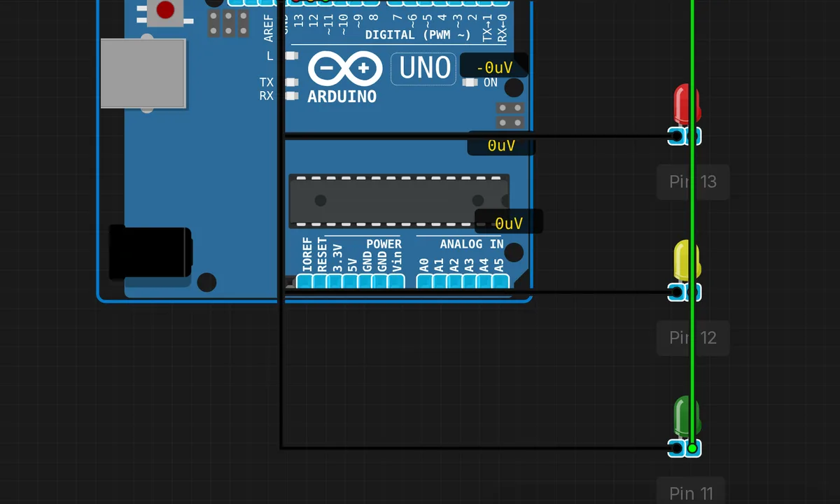The image size is (840, 504).
Task: Select the IOREF power pin header
Action: point(304,281)
